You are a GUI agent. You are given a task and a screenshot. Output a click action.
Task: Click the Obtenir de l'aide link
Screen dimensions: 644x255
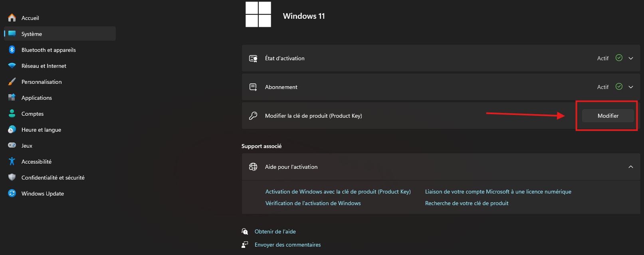pos(275,231)
